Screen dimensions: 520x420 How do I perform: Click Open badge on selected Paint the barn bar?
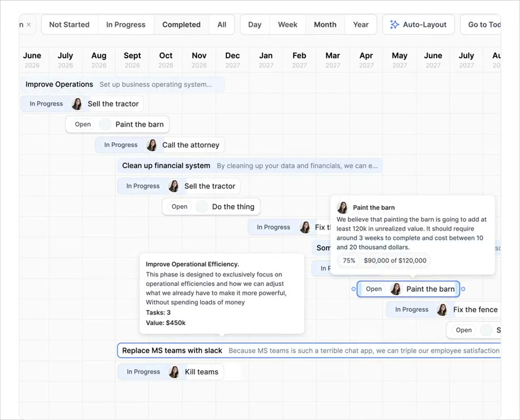point(374,289)
